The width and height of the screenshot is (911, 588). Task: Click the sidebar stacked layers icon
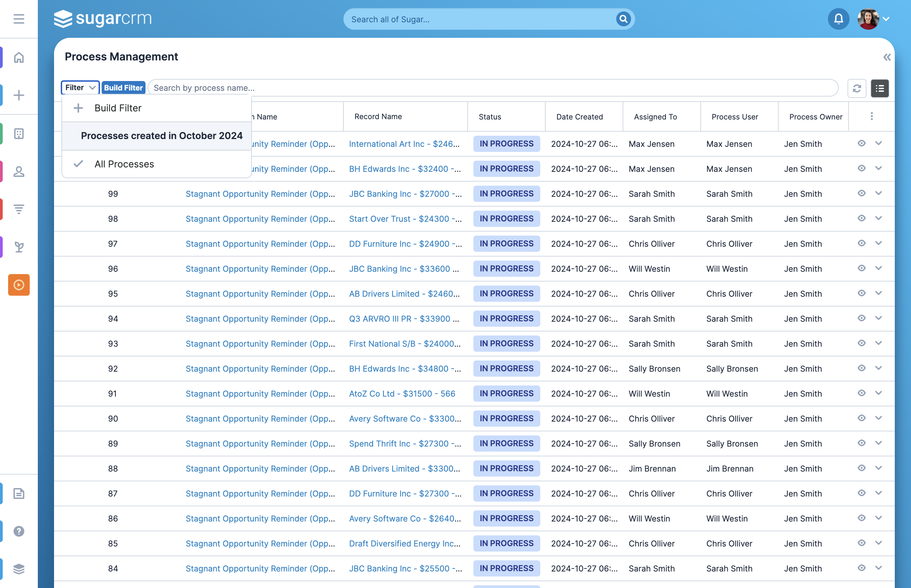click(19, 569)
